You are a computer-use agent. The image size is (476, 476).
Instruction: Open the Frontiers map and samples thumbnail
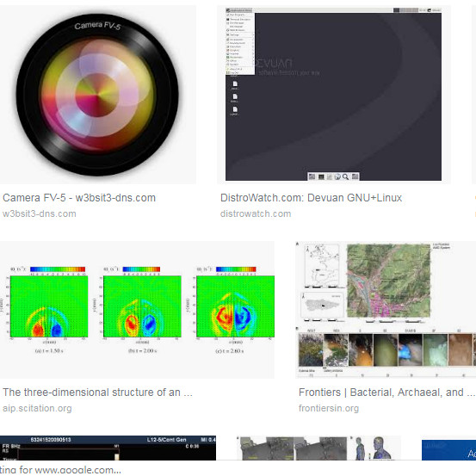[x=386, y=310]
